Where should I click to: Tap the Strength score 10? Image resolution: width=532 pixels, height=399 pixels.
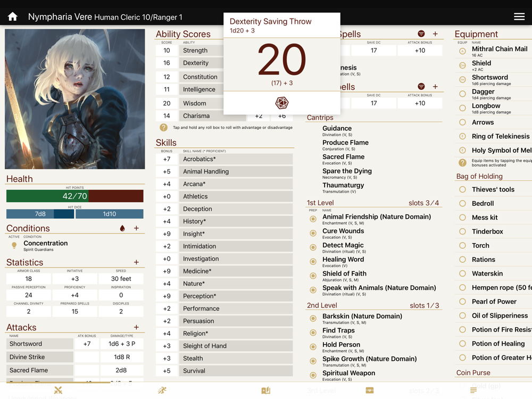pyautogui.click(x=167, y=51)
